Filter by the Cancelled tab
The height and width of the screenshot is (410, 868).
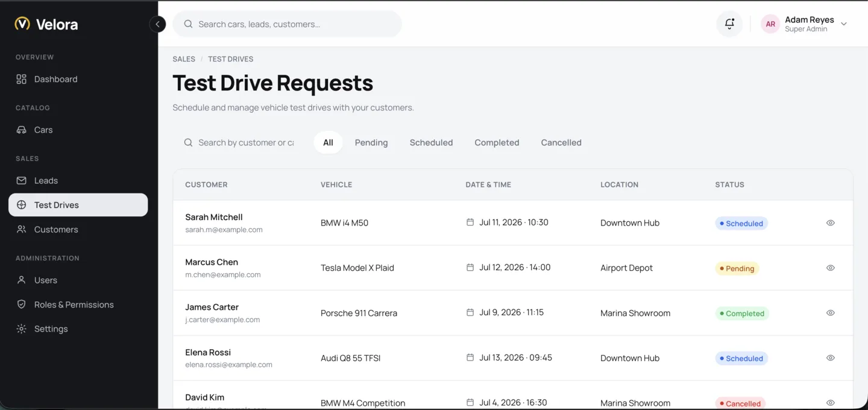[x=561, y=142]
